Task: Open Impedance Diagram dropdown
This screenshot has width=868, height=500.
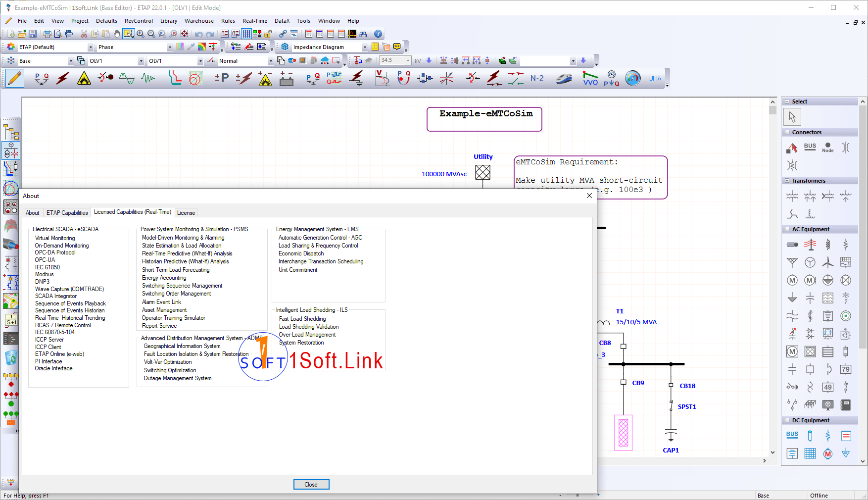Action: [x=365, y=48]
